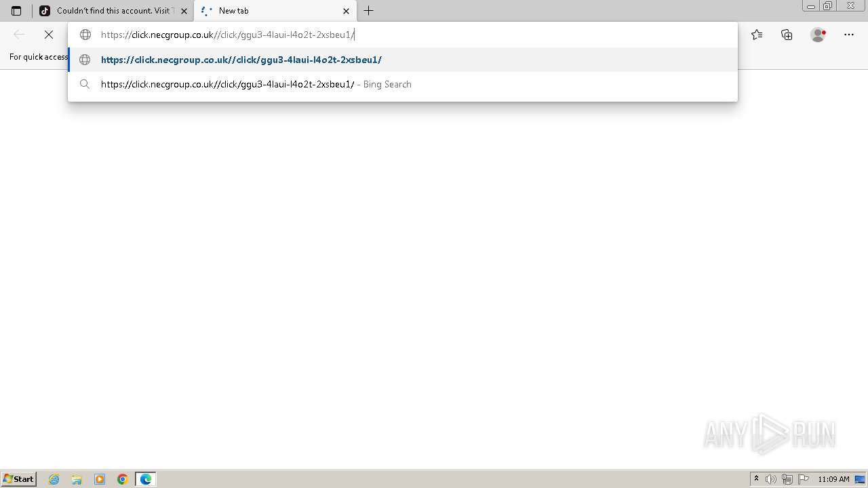Switch to the TikTok 'Couldn't find this account' tab
The width and height of the screenshot is (868, 488).
click(113, 11)
